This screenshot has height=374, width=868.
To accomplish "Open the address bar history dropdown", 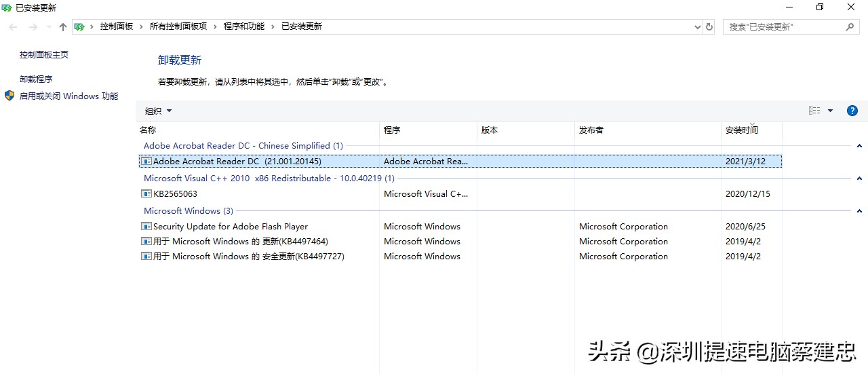I will [698, 27].
